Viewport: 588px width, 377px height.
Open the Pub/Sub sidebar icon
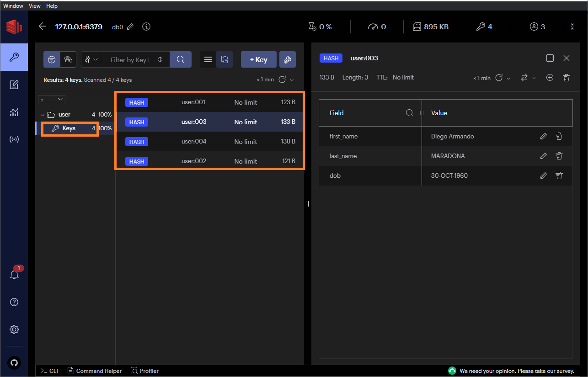tap(14, 139)
